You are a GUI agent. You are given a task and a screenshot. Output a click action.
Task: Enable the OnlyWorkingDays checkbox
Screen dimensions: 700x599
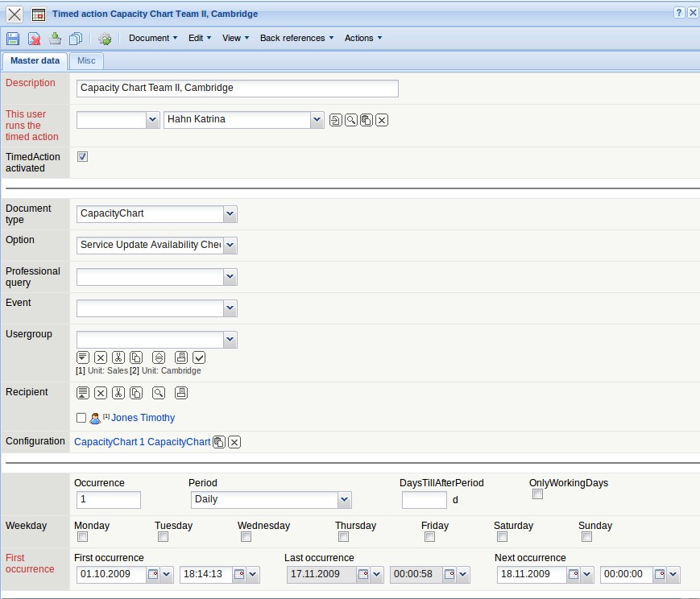pyautogui.click(x=537, y=494)
